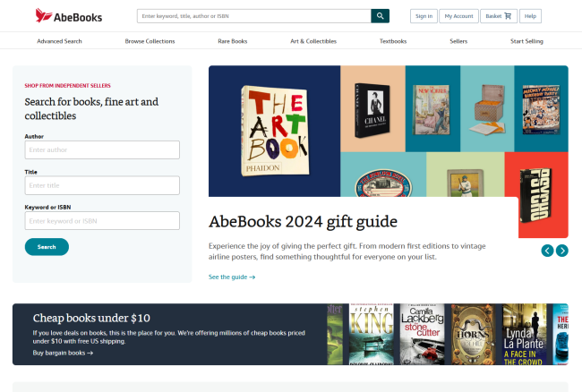Click the AbeBooks bird logo

pyautogui.click(x=44, y=15)
